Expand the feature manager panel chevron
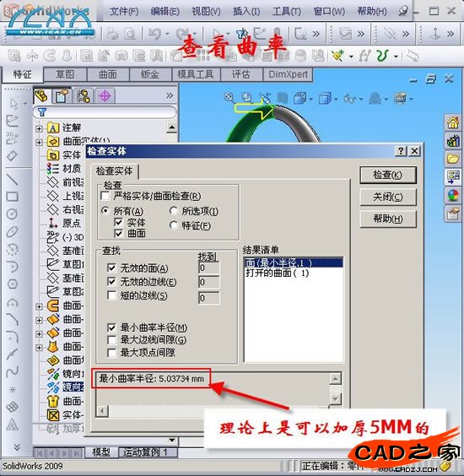This screenshot has height=476, width=464. click(170, 96)
